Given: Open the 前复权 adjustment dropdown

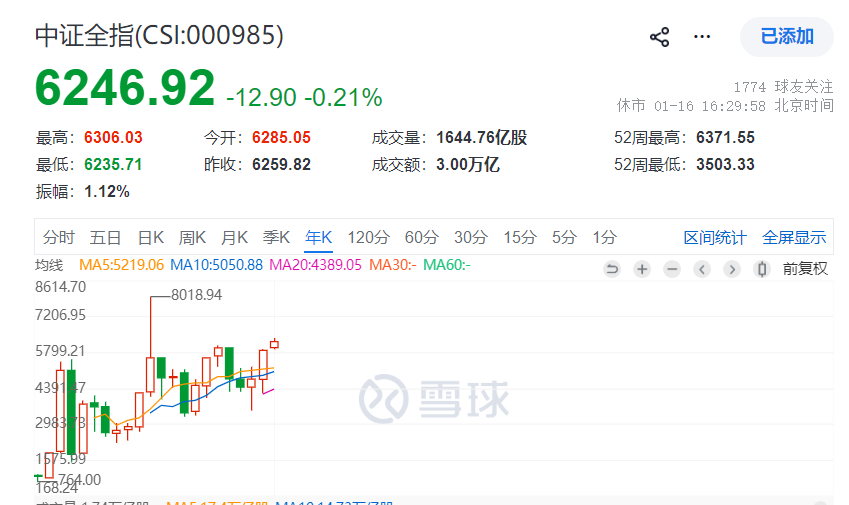Looking at the screenshot, I should tap(805, 269).
